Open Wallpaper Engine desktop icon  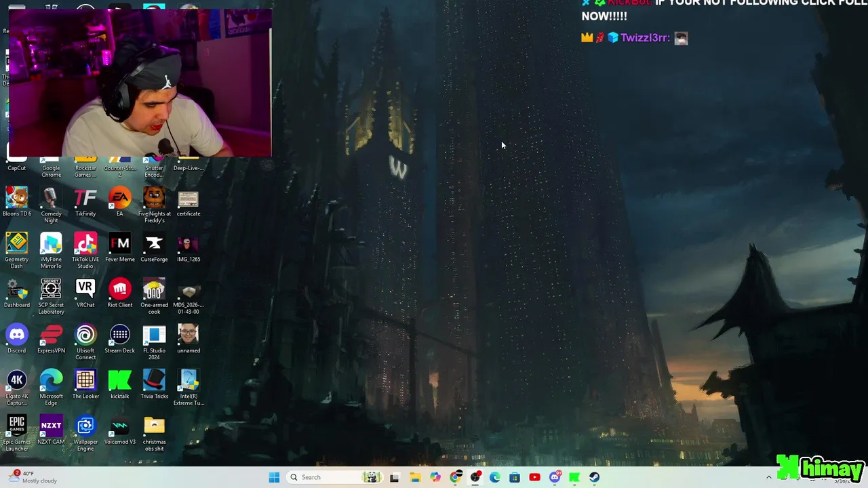(85, 434)
